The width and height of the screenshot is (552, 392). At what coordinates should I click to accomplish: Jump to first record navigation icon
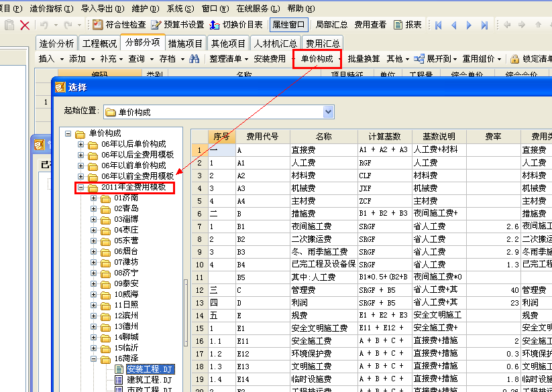click(438, 25)
